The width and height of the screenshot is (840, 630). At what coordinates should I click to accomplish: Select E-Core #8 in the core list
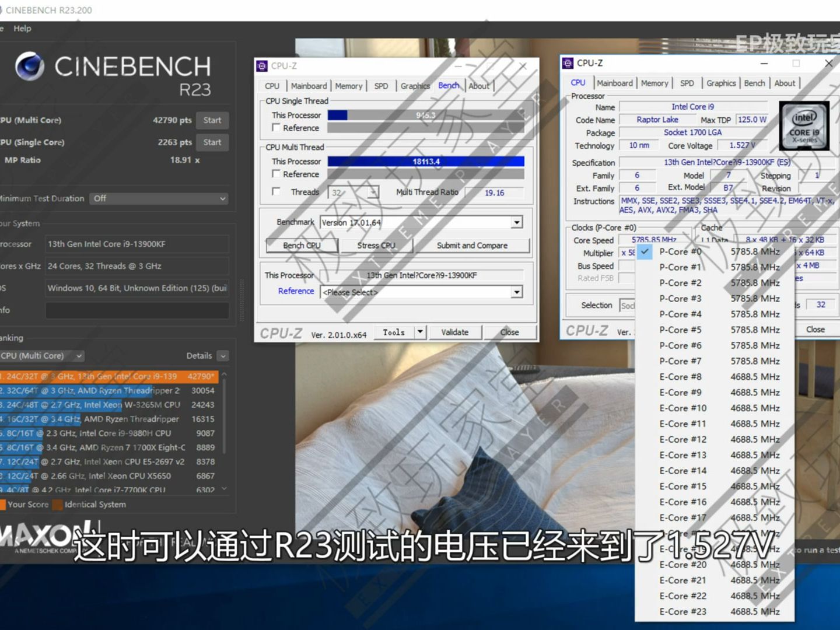(715, 377)
